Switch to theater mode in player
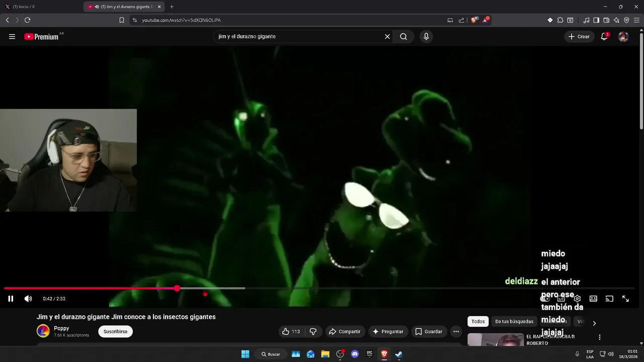 point(593,299)
